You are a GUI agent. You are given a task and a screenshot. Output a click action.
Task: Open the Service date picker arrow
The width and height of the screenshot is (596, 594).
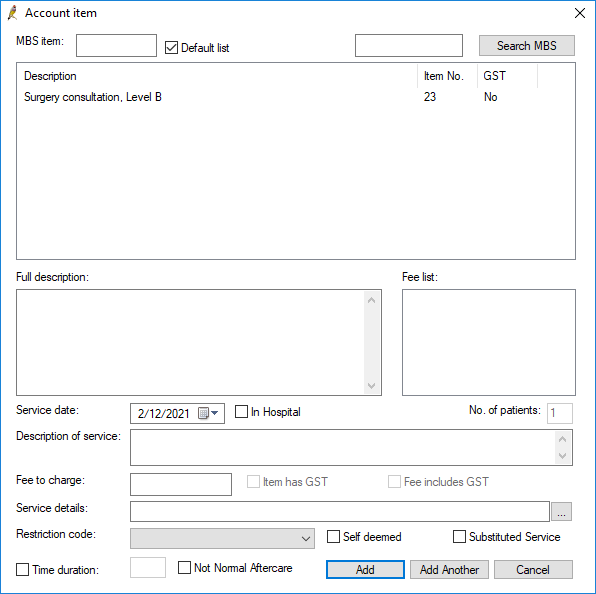pos(215,413)
